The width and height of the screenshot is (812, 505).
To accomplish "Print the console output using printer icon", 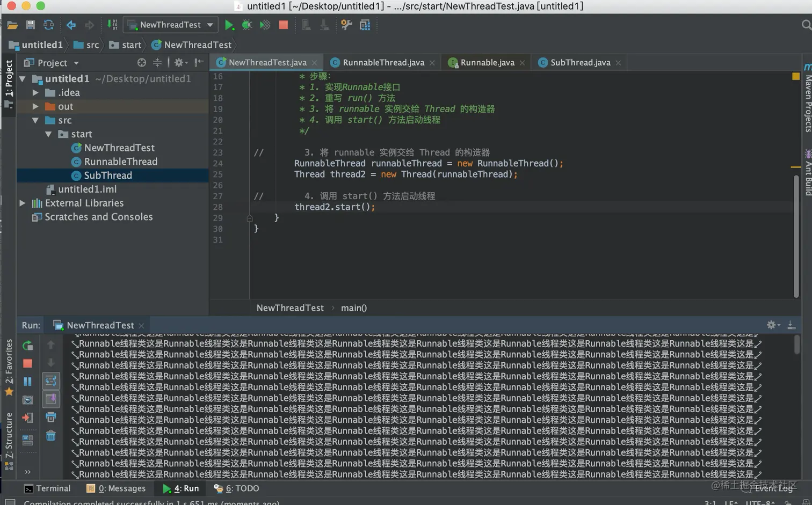I will (x=50, y=417).
